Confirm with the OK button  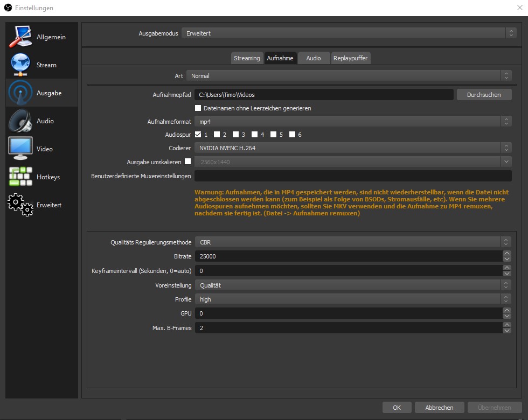point(397,407)
